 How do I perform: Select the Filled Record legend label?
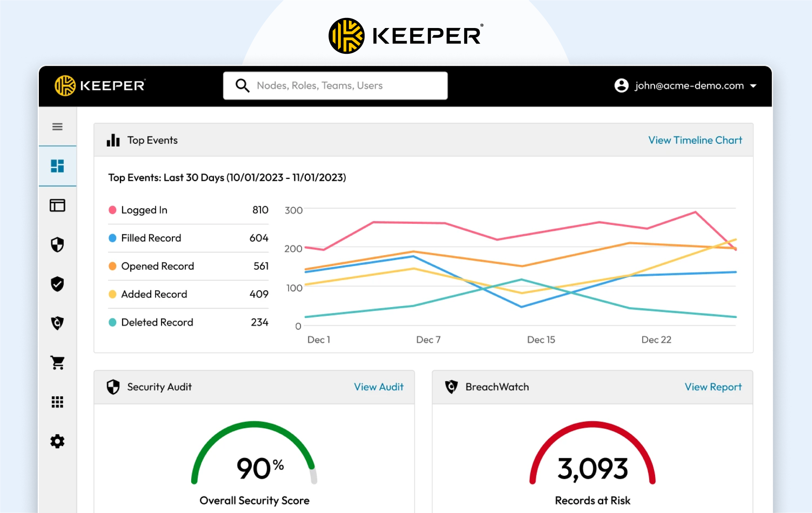[151, 238]
